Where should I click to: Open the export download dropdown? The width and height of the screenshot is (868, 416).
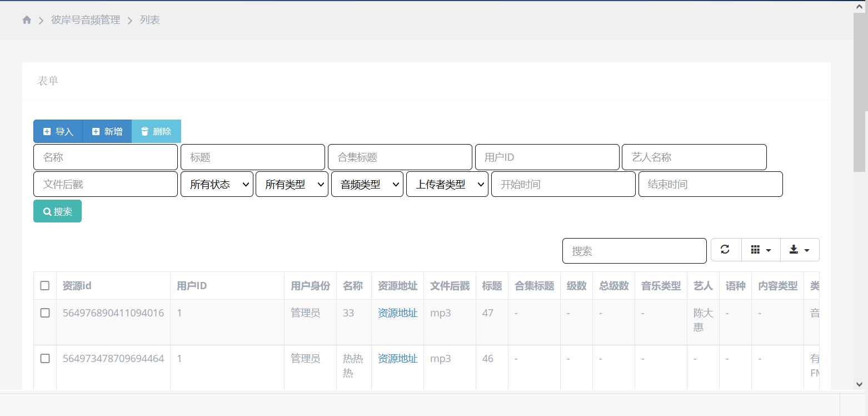pos(800,250)
